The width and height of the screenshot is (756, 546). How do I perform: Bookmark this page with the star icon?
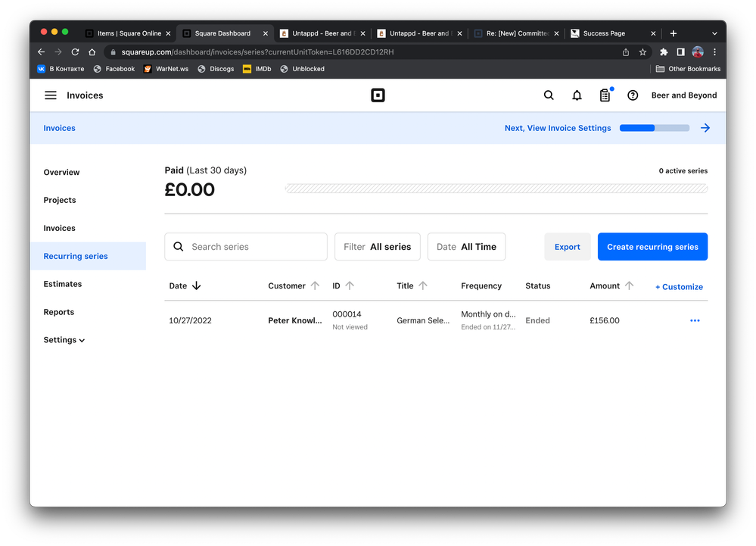tap(642, 52)
